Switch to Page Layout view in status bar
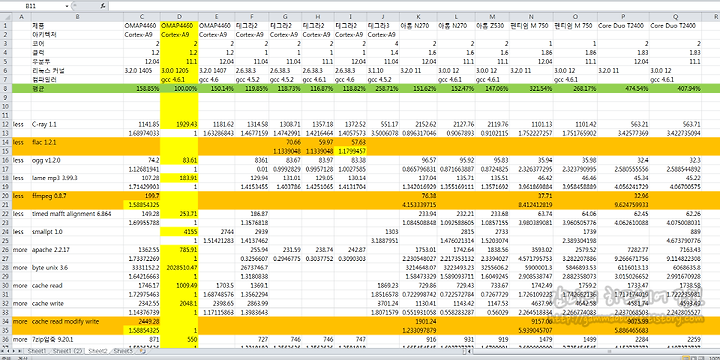The width and height of the screenshot is (720, 360). (693, 358)
